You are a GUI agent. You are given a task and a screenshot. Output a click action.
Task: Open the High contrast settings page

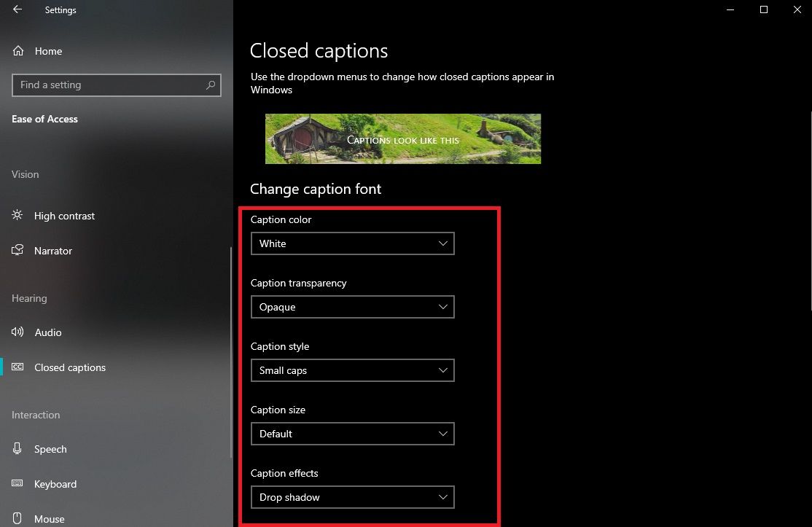tap(64, 216)
